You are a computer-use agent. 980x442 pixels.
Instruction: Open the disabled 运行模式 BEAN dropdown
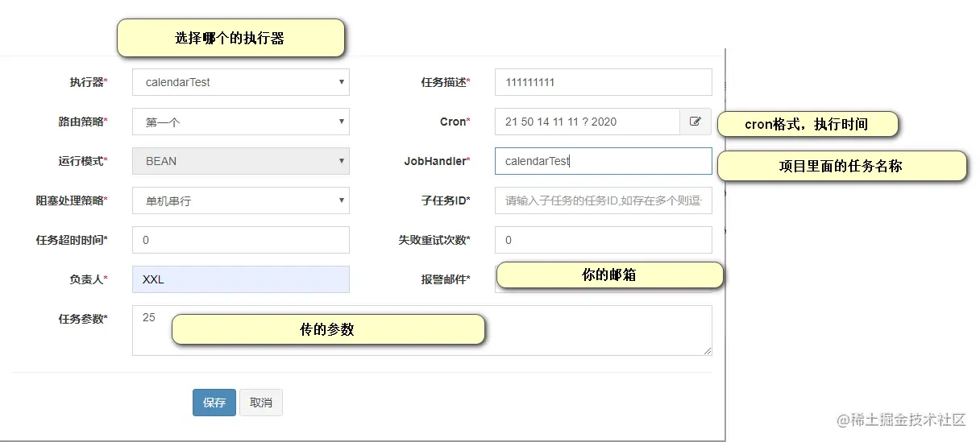tap(241, 161)
